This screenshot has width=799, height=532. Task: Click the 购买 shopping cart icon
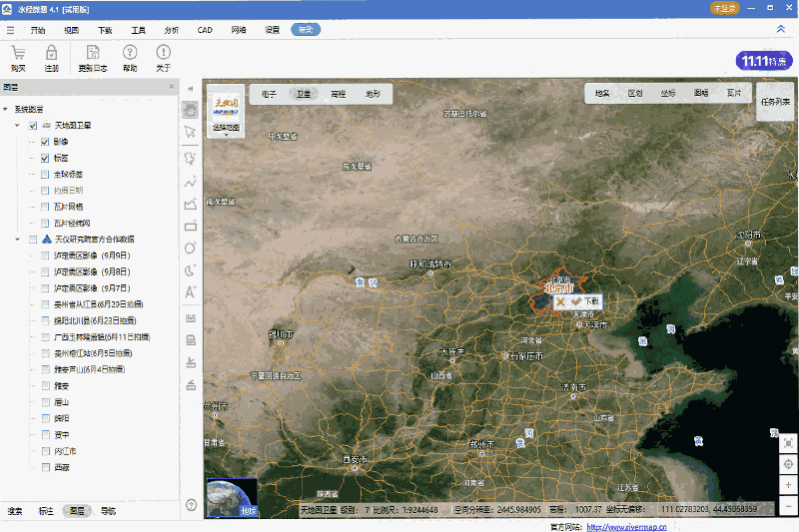(x=18, y=53)
